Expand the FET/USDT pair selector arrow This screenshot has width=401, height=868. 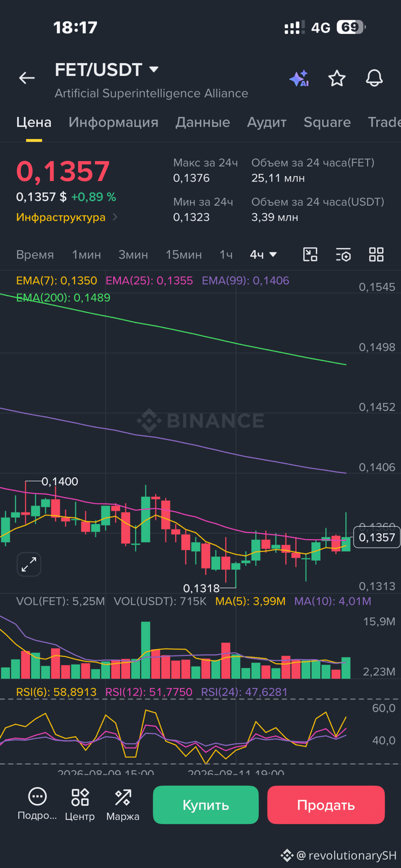(154, 70)
